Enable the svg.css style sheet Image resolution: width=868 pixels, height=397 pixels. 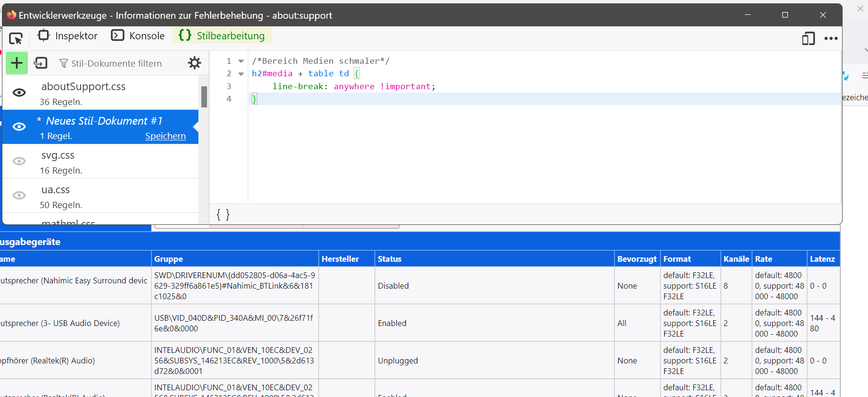pyautogui.click(x=19, y=161)
